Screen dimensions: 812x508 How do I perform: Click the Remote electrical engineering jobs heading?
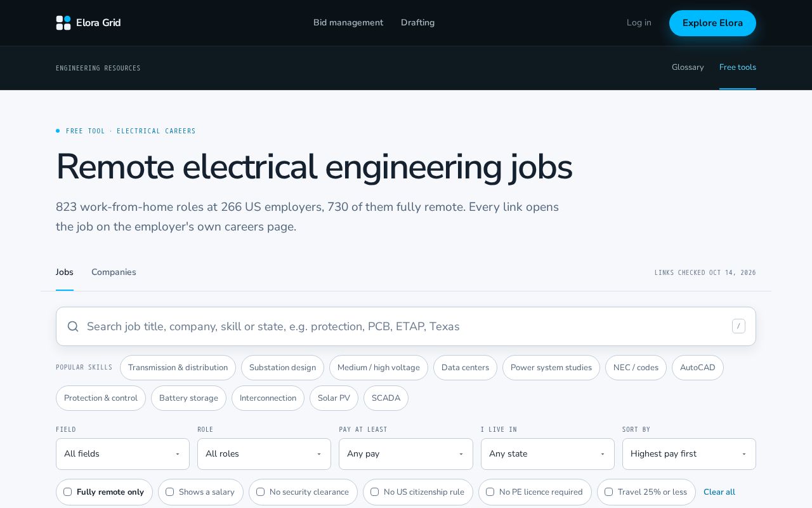pos(314,167)
